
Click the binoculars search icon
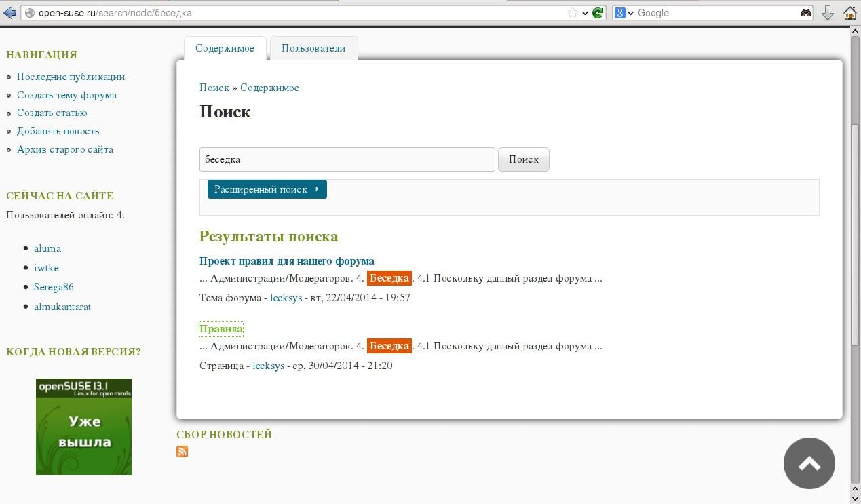805,13
